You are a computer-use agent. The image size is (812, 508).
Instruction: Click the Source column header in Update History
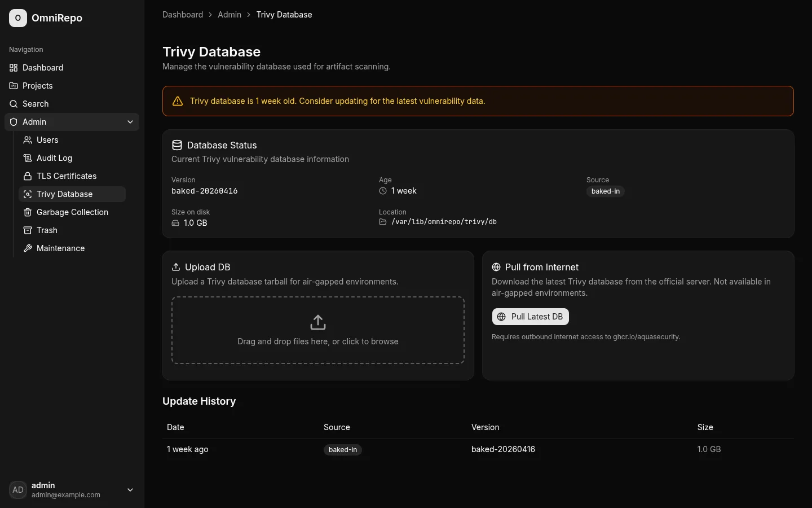pos(337,427)
